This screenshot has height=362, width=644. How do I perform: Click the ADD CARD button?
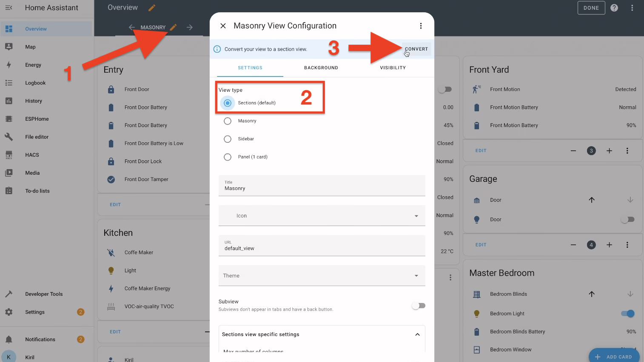point(614,356)
